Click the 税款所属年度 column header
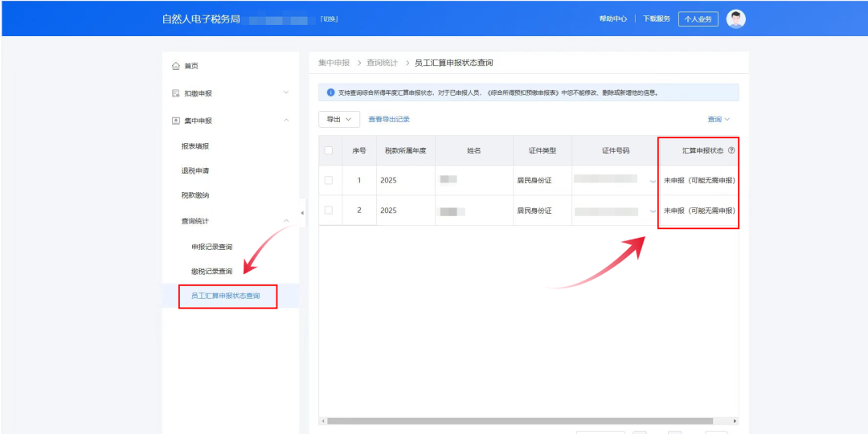Image resolution: width=868 pixels, height=434 pixels. tap(406, 150)
